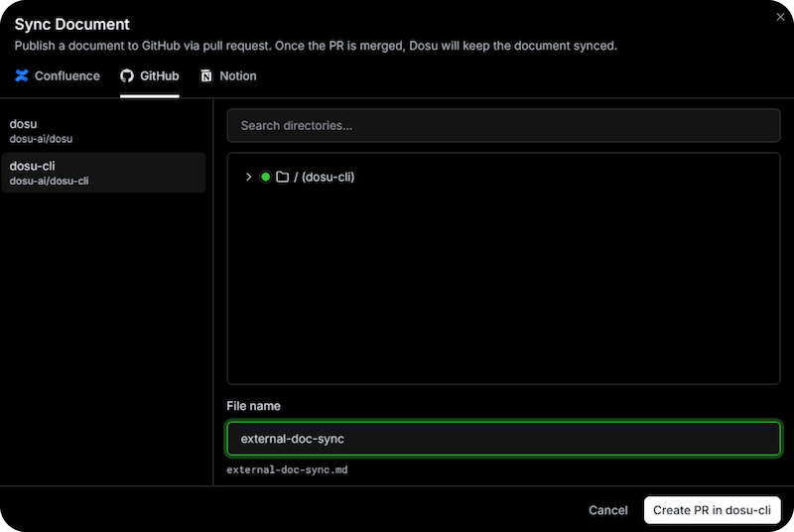This screenshot has height=532, width=794.
Task: Click the File name input box
Action: tap(503, 439)
